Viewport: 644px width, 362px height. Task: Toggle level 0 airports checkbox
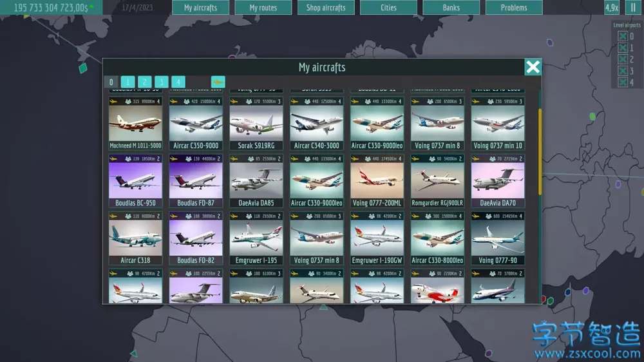tap(623, 36)
